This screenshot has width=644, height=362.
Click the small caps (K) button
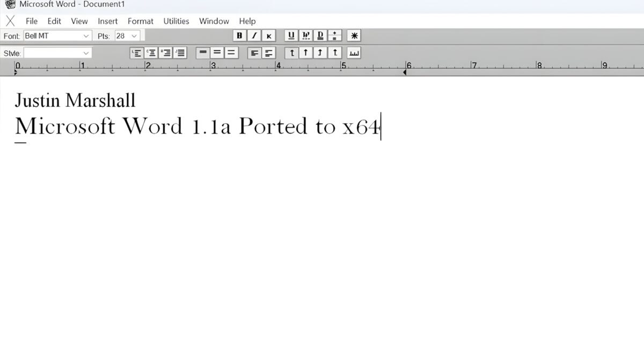tap(268, 36)
